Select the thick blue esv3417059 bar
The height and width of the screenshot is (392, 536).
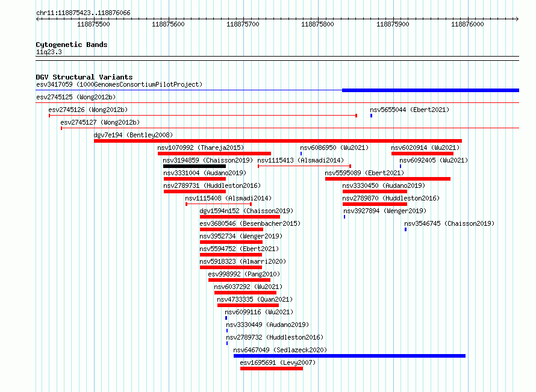[x=431, y=90]
